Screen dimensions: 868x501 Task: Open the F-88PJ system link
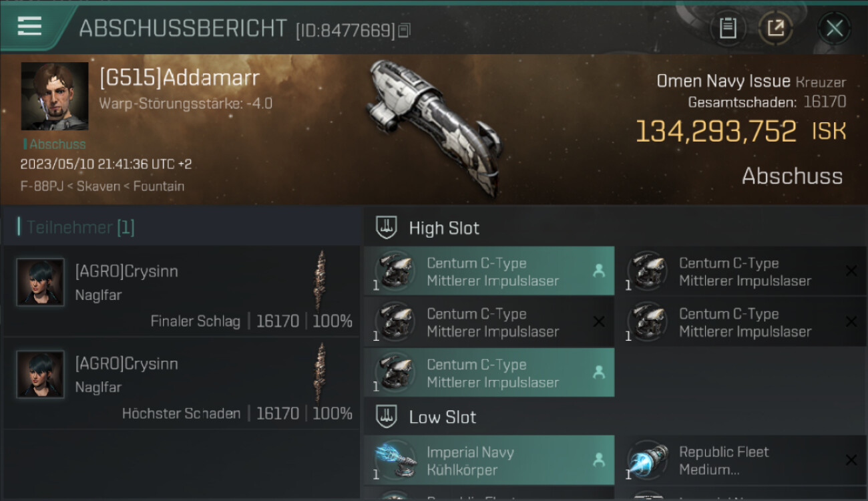[42, 186]
